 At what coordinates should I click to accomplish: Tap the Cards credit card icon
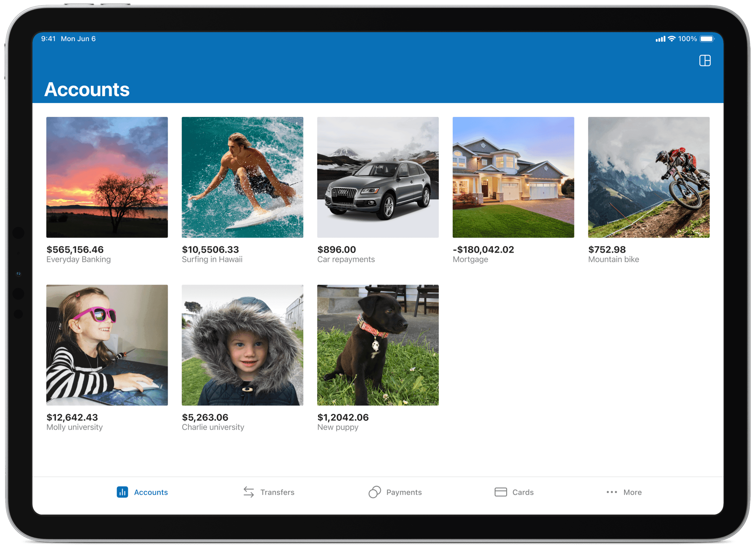coord(501,492)
